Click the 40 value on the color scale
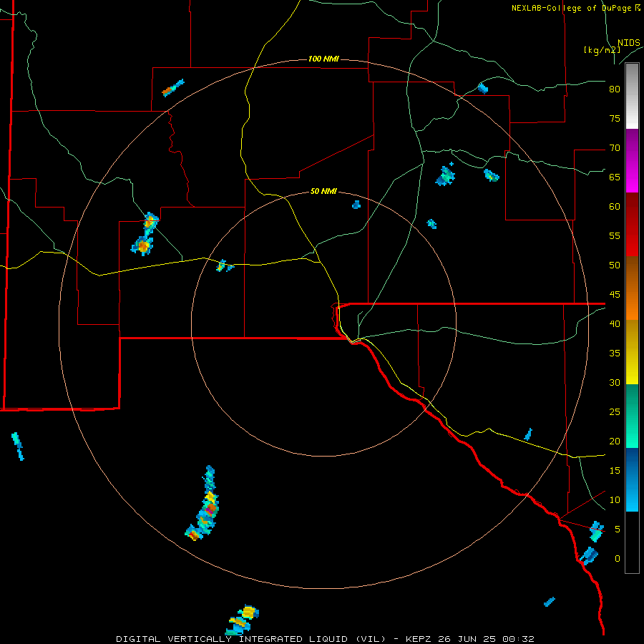644x644 pixels. (x=615, y=323)
